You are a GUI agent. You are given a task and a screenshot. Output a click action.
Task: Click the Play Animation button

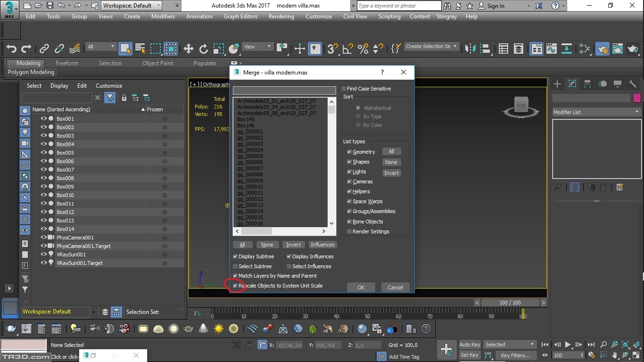[x=568, y=345]
